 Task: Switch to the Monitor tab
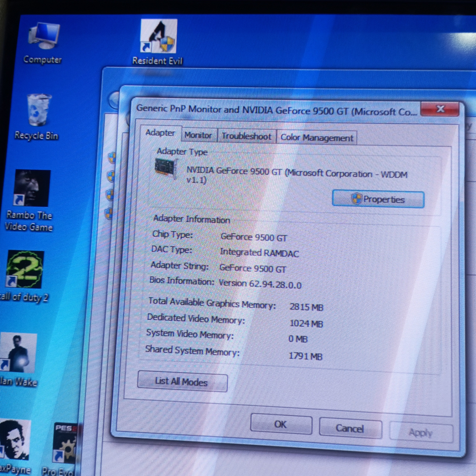198,135
